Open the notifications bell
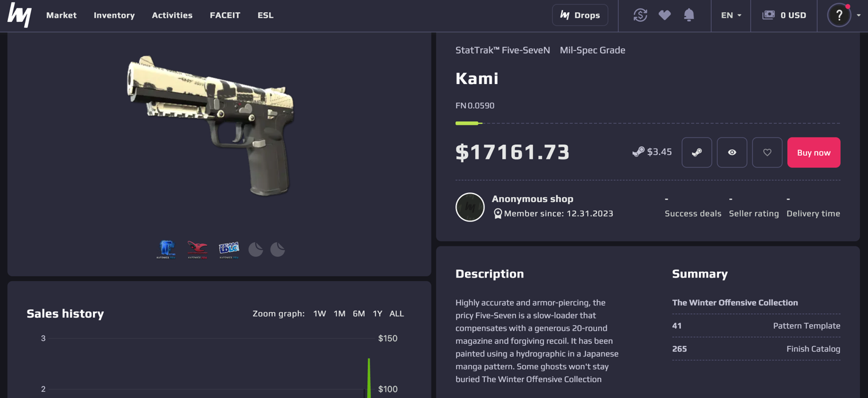The height and width of the screenshot is (398, 868). point(689,15)
